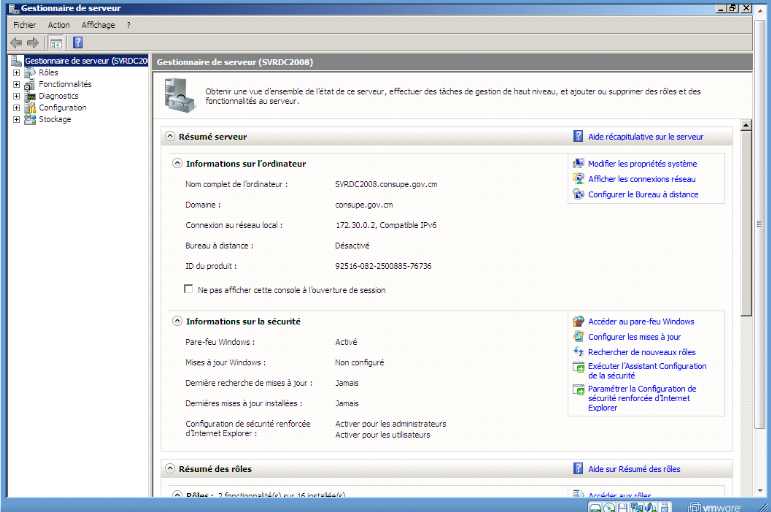Click the Diagnostics node icon
771x512 pixels.
tap(30, 96)
